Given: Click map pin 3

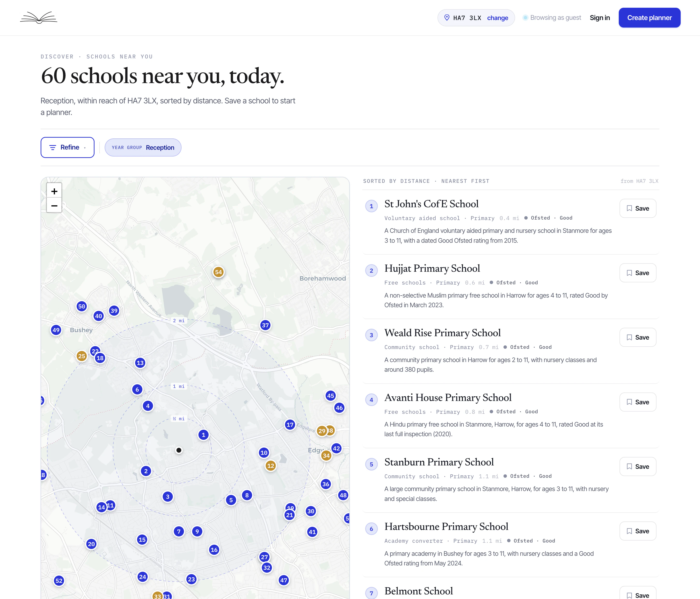Looking at the screenshot, I should pos(168,497).
